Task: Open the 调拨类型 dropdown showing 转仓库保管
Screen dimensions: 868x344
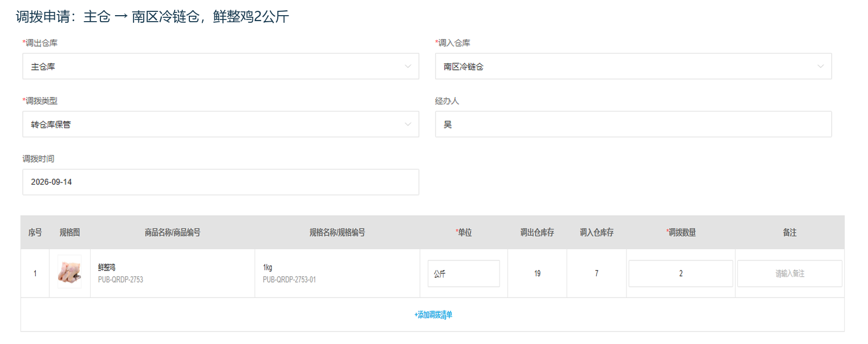Action: coord(220,124)
